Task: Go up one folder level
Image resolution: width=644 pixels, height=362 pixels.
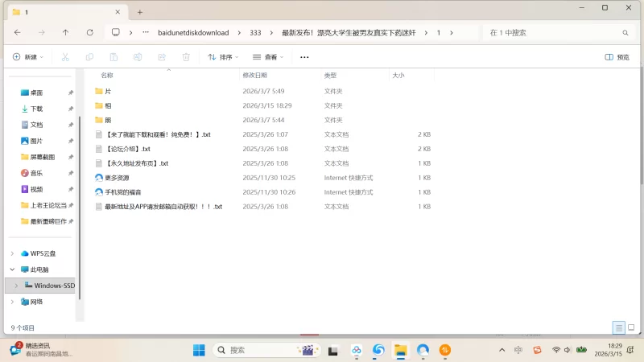Action: [x=65, y=33]
